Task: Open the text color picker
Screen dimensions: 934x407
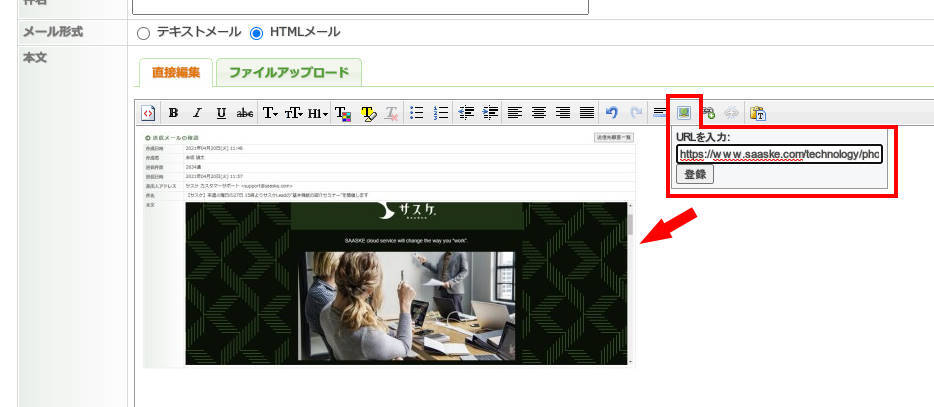Action: [x=343, y=113]
